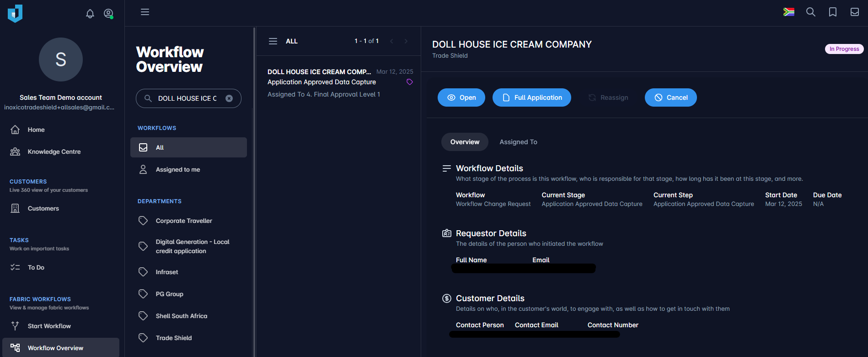Click the app logo in top left
This screenshot has height=357, width=868.
click(x=15, y=13)
